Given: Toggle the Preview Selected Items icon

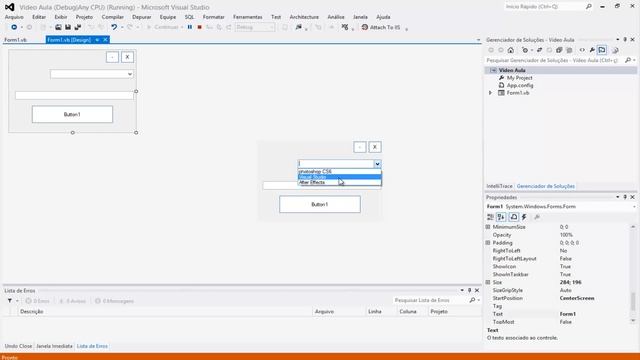Looking at the screenshot, I should pyautogui.click(x=602, y=50).
